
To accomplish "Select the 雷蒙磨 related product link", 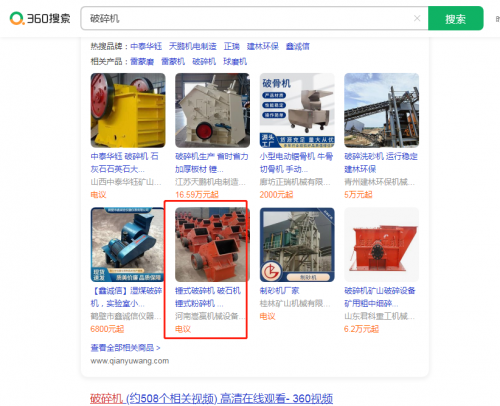I will [x=142, y=62].
